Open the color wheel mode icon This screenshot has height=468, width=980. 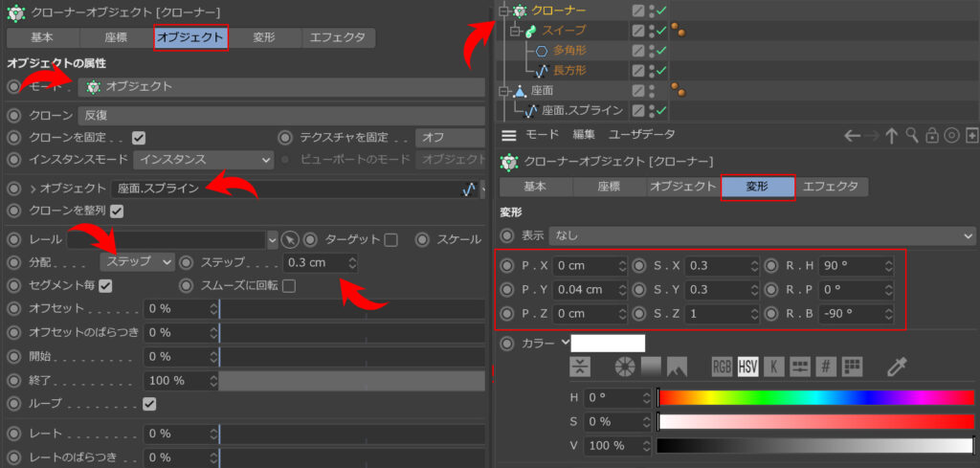(625, 367)
